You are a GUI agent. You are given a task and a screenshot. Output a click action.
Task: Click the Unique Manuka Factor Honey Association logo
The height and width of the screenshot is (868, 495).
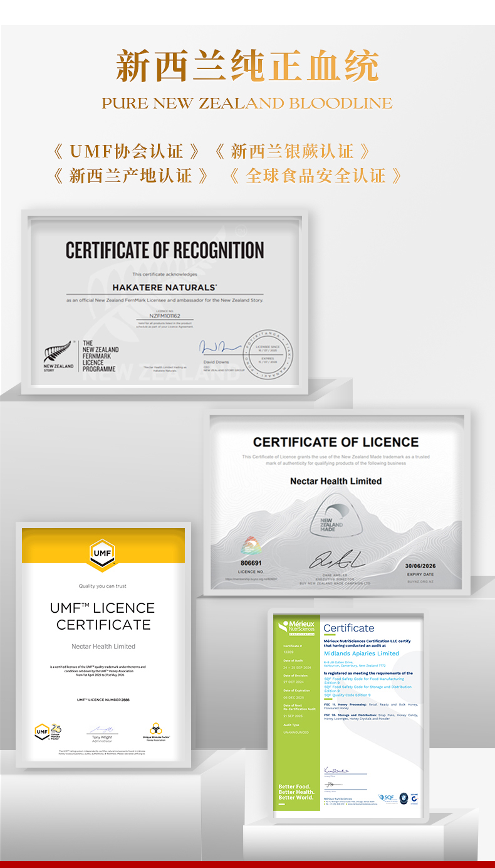[156, 731]
